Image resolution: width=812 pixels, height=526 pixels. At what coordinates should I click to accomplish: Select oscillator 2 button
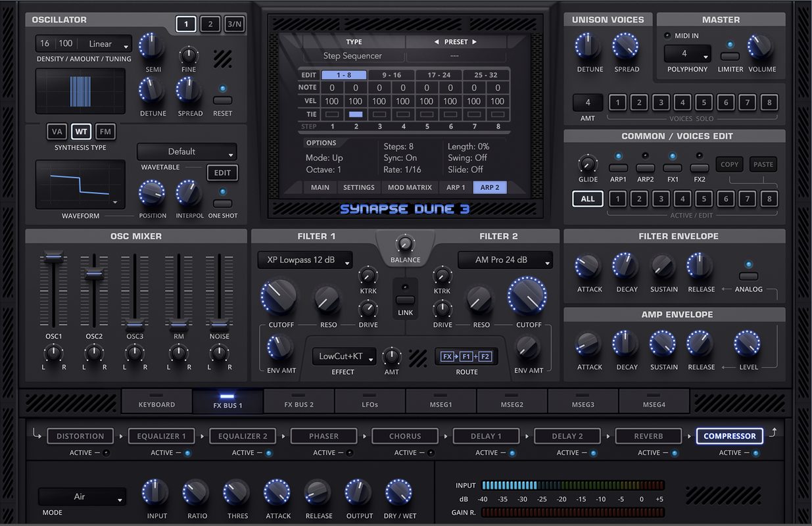pyautogui.click(x=210, y=25)
